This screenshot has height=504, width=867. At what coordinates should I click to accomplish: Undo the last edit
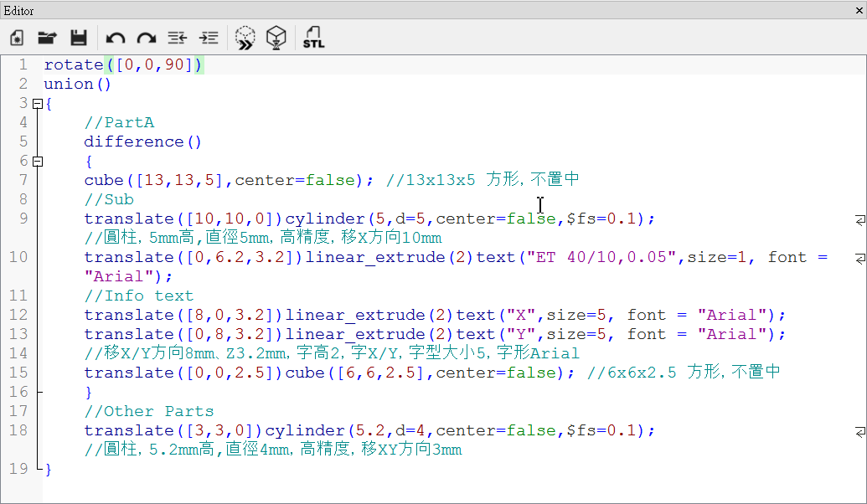(x=115, y=38)
